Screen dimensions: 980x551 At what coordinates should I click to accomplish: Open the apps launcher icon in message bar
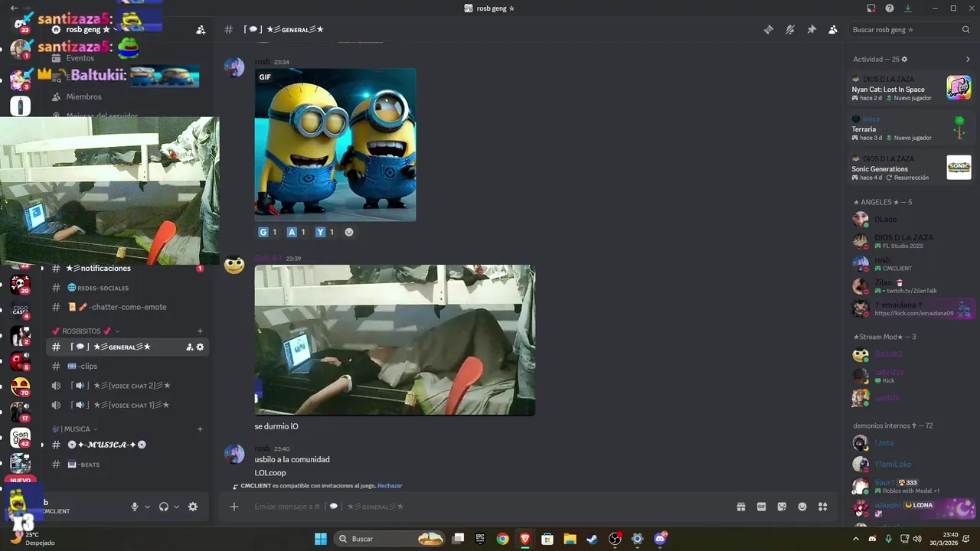(x=823, y=507)
